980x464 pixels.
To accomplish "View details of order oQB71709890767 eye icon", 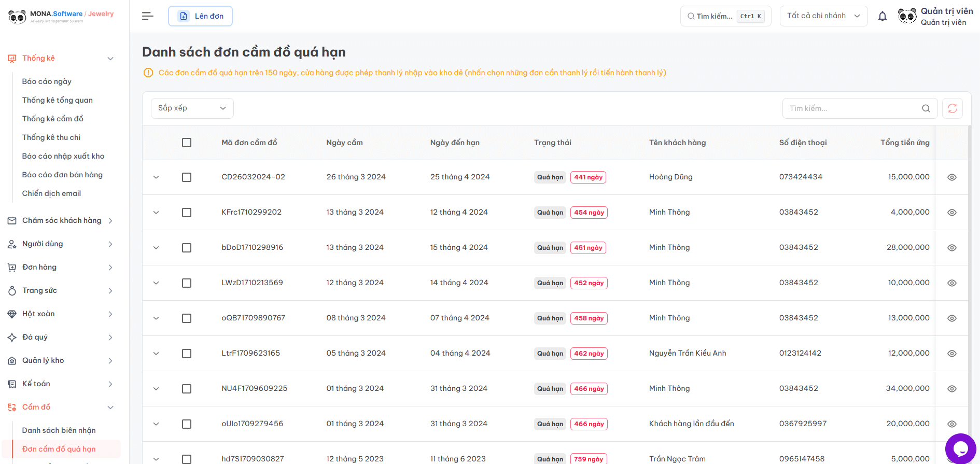I will coord(952,318).
